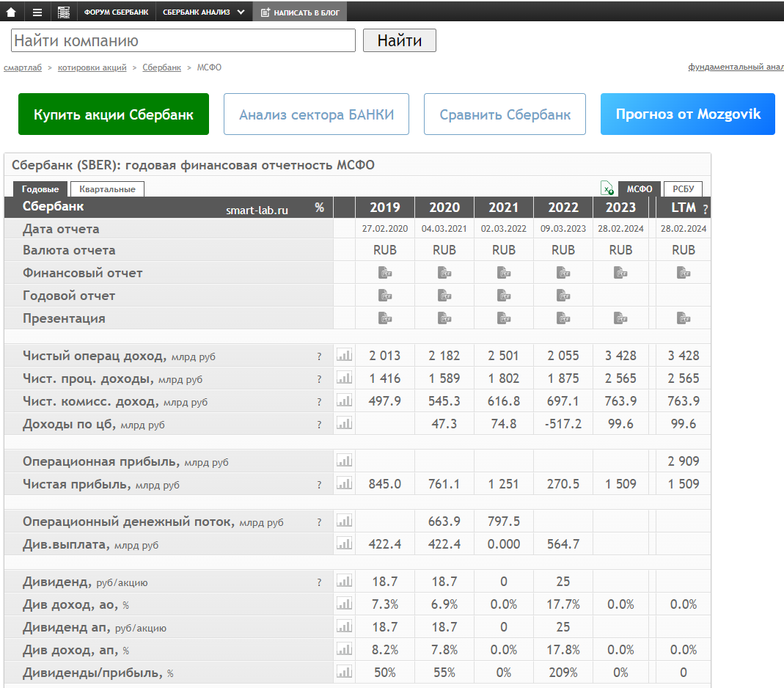Open help for Чист. проц. доходы

tap(319, 379)
